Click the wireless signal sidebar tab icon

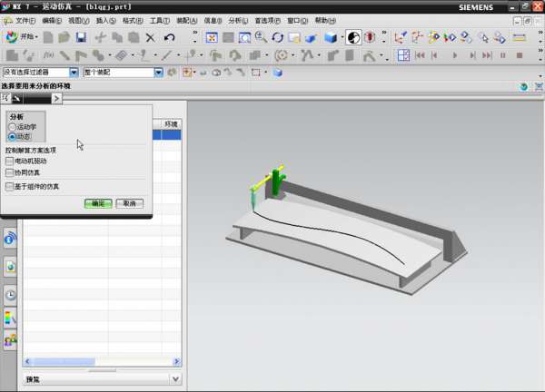click(x=10, y=238)
